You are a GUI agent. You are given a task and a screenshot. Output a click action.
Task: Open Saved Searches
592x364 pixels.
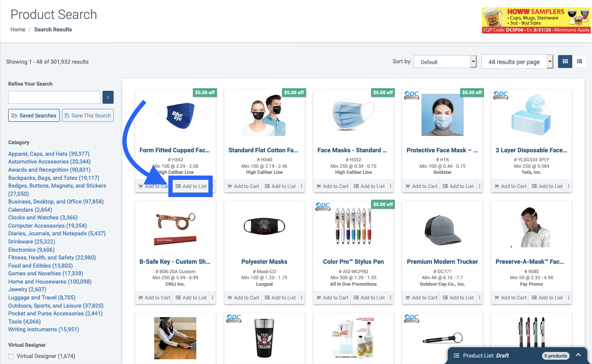[34, 115]
